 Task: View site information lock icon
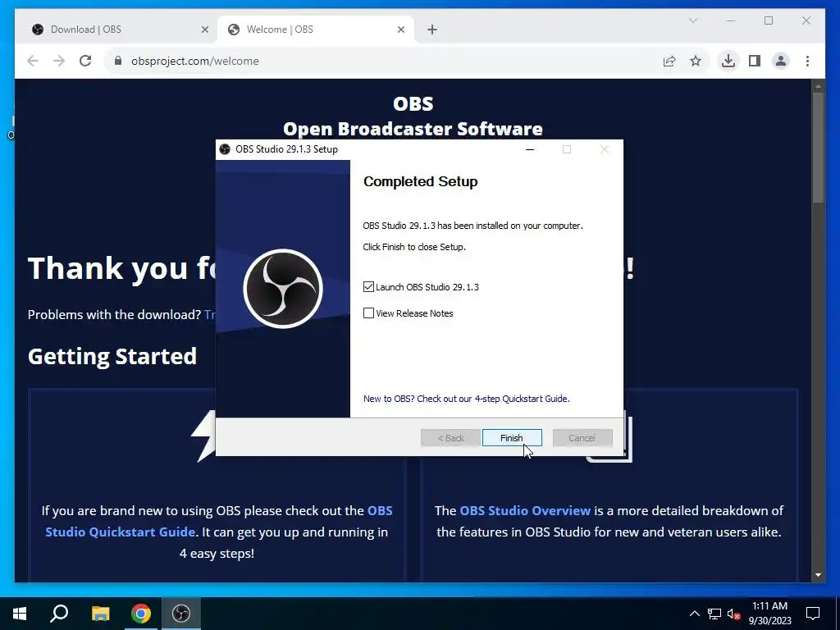[x=118, y=61]
